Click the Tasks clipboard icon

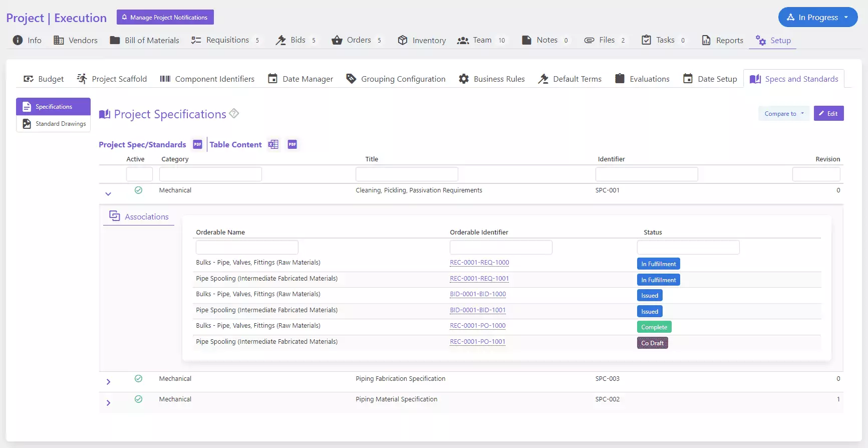(647, 40)
